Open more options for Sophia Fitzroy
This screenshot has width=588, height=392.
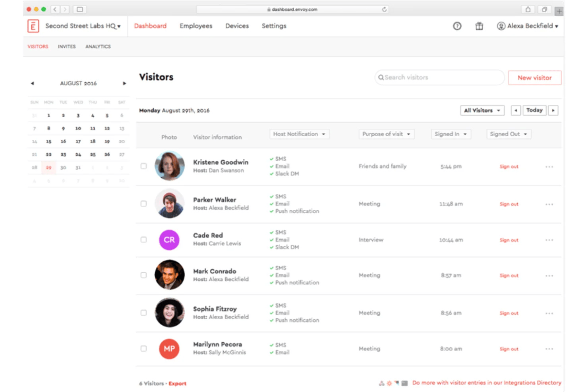tap(549, 313)
